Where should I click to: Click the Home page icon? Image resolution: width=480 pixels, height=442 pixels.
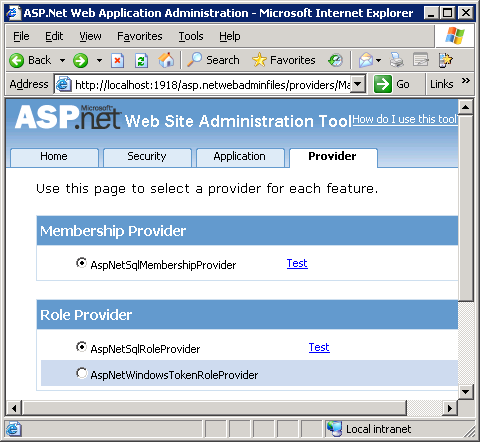166,60
